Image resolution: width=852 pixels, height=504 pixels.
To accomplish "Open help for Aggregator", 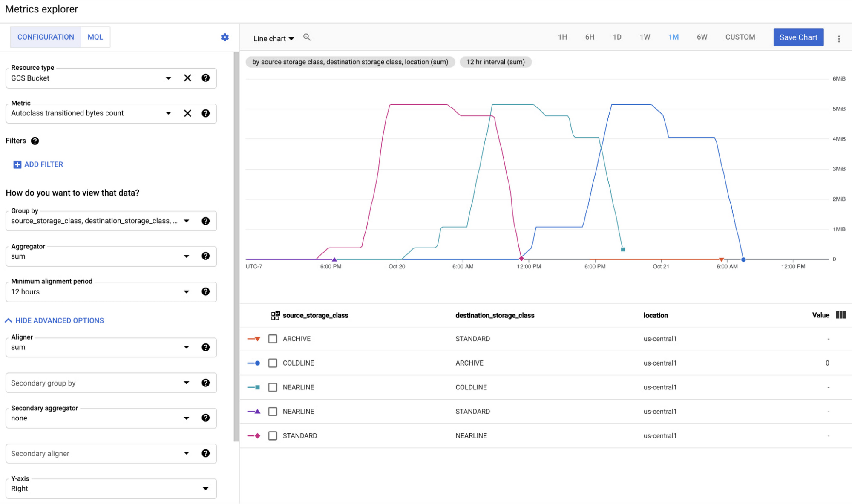I will click(206, 256).
